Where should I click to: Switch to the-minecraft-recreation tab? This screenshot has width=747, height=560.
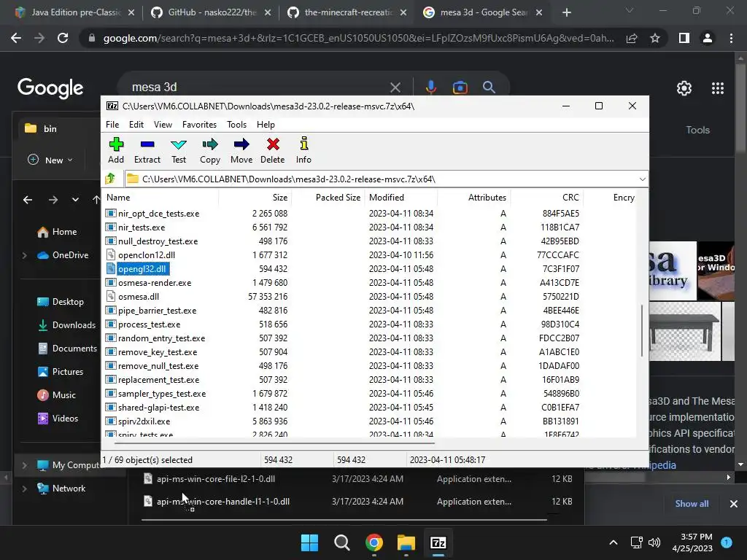point(348,12)
